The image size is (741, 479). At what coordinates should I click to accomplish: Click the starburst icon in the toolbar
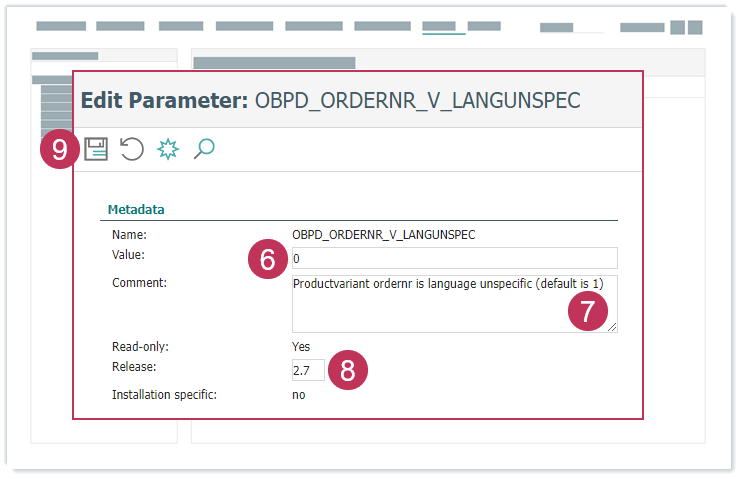pyautogui.click(x=168, y=150)
